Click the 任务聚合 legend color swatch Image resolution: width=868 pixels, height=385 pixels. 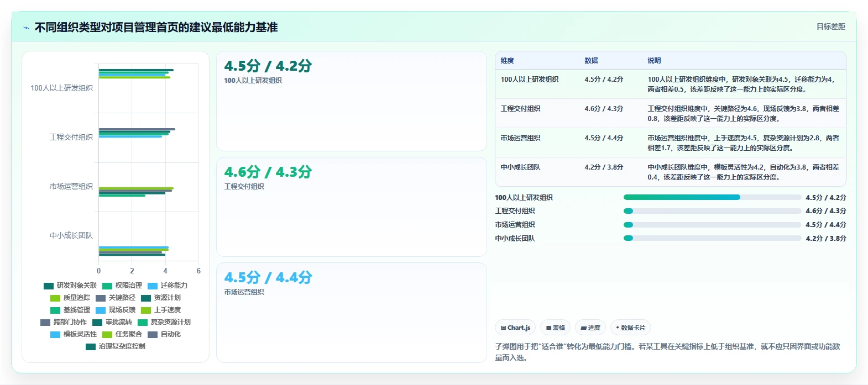[107, 334]
